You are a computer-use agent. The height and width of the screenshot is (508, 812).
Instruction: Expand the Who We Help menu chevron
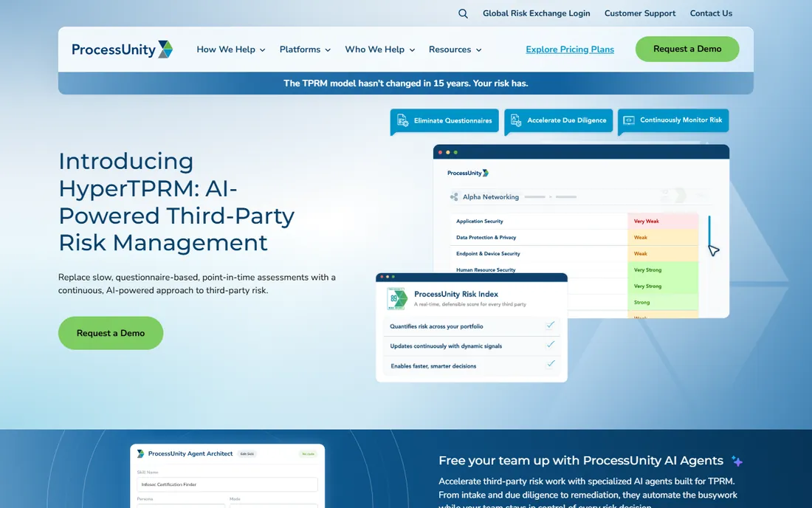click(x=412, y=50)
